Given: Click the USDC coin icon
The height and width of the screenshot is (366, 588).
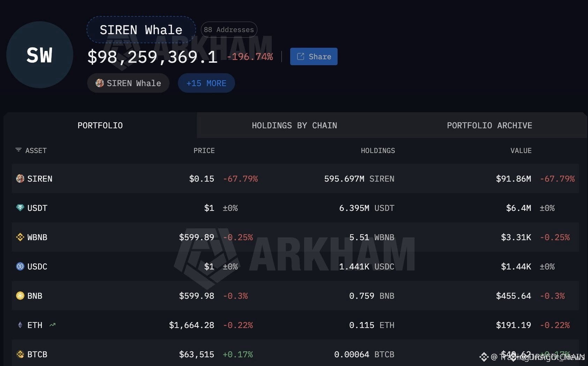Looking at the screenshot, I should tap(20, 266).
